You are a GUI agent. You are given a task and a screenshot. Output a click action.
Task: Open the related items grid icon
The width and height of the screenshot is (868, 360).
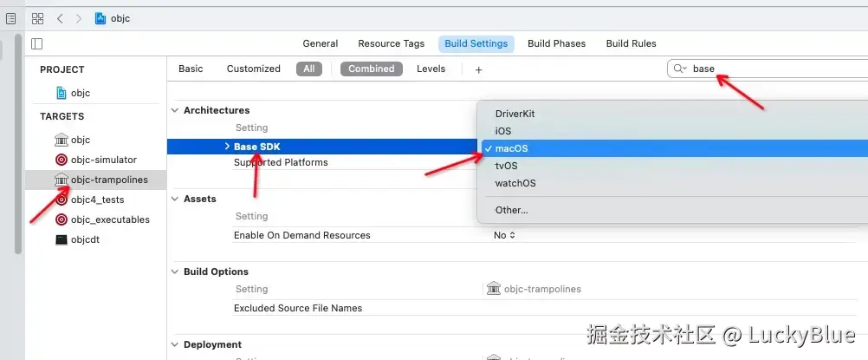point(37,18)
